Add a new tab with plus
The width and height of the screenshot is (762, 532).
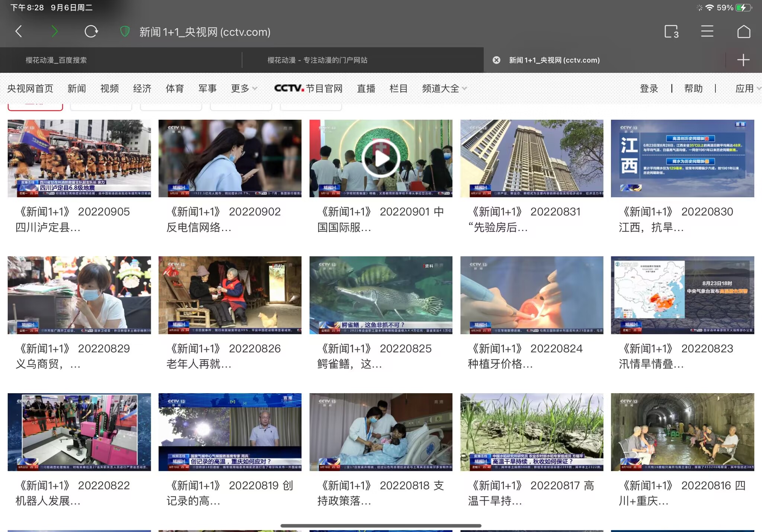[x=743, y=60]
